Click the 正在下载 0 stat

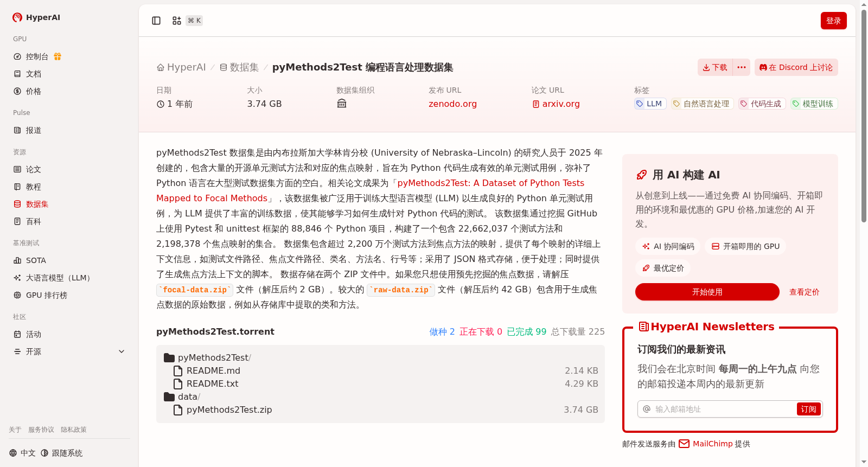(x=481, y=331)
